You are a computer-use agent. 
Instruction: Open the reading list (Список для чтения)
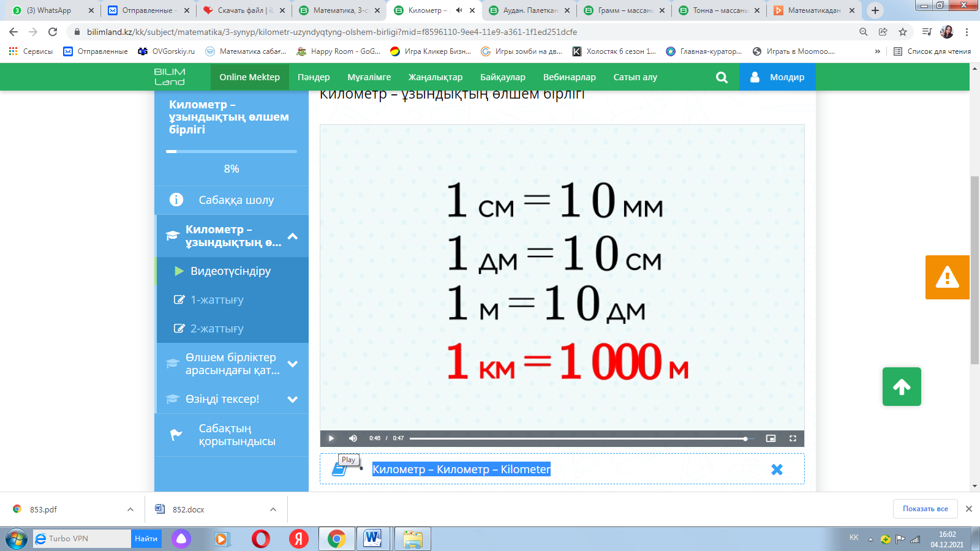pyautogui.click(x=932, y=51)
